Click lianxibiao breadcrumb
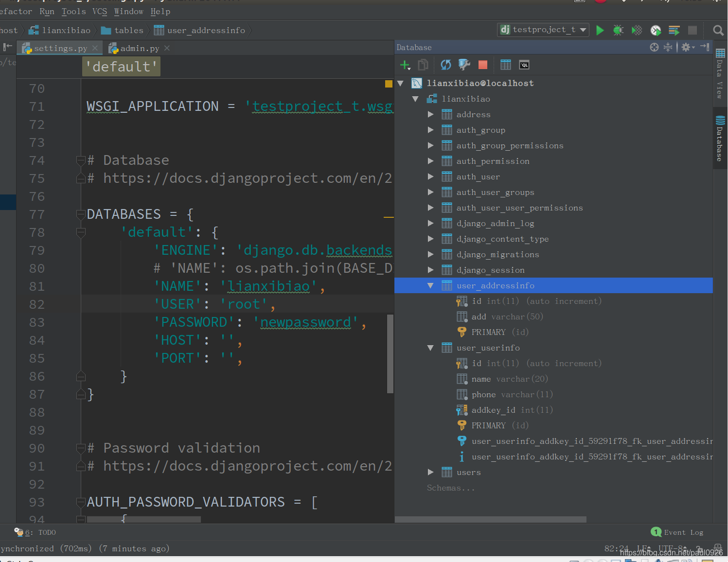Image resolution: width=728 pixels, height=562 pixels. 60,30
